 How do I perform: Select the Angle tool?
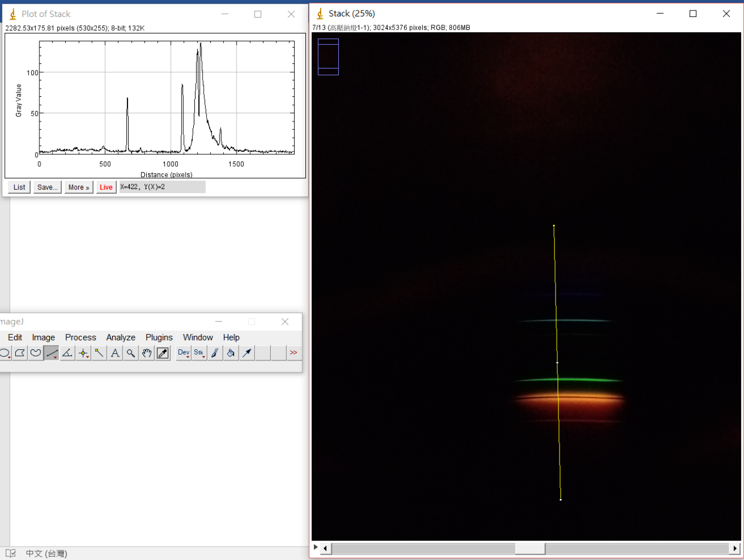tap(68, 353)
